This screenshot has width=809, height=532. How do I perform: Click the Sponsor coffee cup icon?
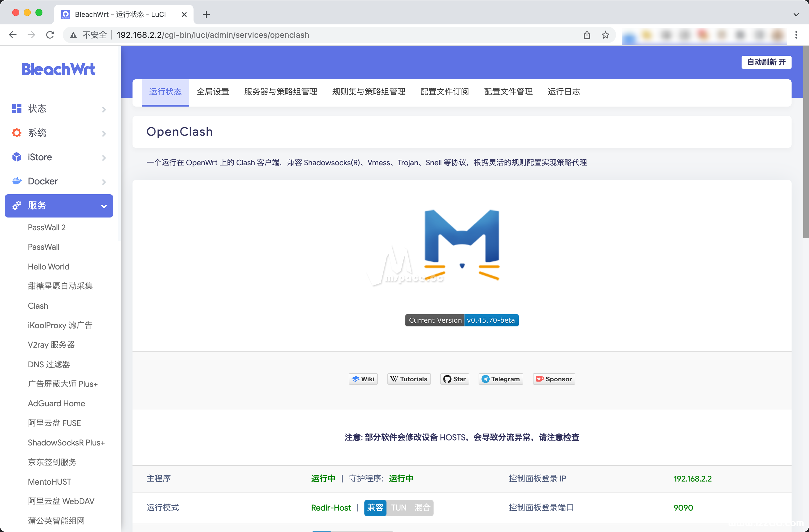[540, 379]
